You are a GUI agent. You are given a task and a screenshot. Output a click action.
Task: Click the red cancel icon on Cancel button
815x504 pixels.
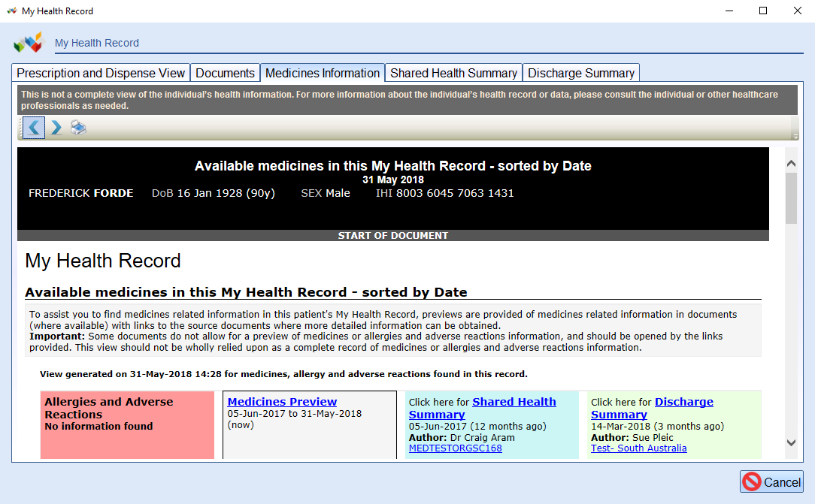coord(752,481)
